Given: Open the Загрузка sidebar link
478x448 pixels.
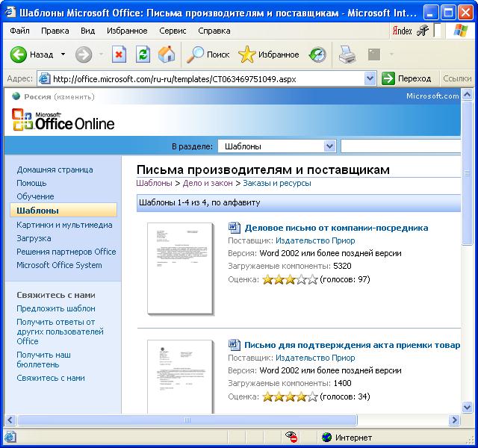Looking at the screenshot, I should tap(34, 238).
